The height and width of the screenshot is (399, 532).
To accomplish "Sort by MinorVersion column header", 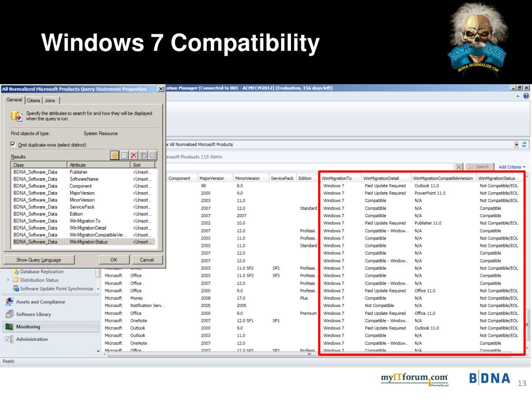I will (251, 178).
